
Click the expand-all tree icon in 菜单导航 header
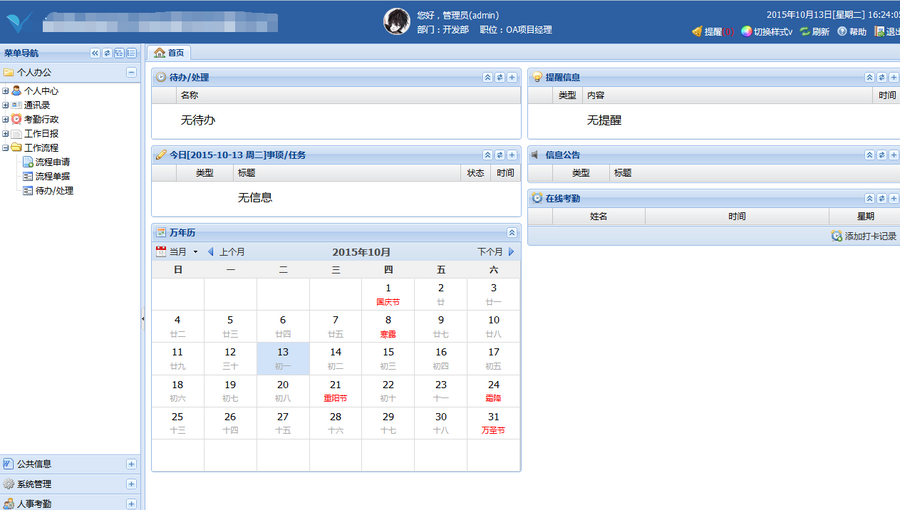pyautogui.click(x=119, y=53)
